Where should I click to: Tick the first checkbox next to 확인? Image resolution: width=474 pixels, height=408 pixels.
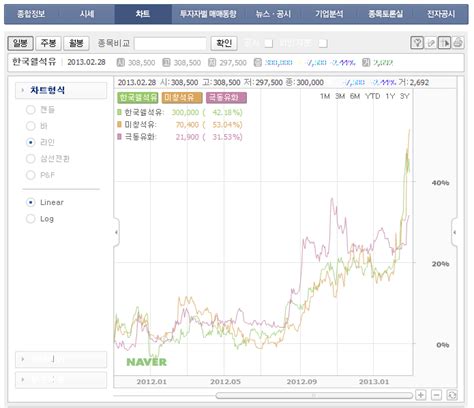268,43
